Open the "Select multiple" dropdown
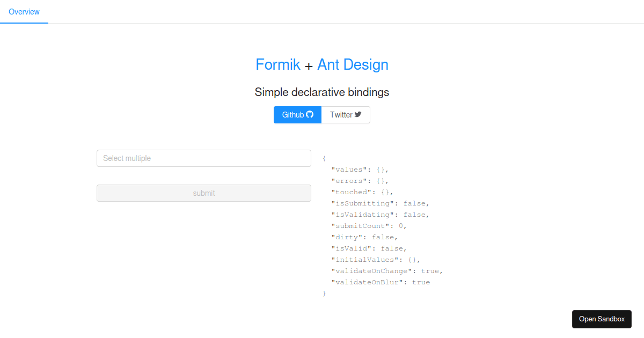 (204, 158)
